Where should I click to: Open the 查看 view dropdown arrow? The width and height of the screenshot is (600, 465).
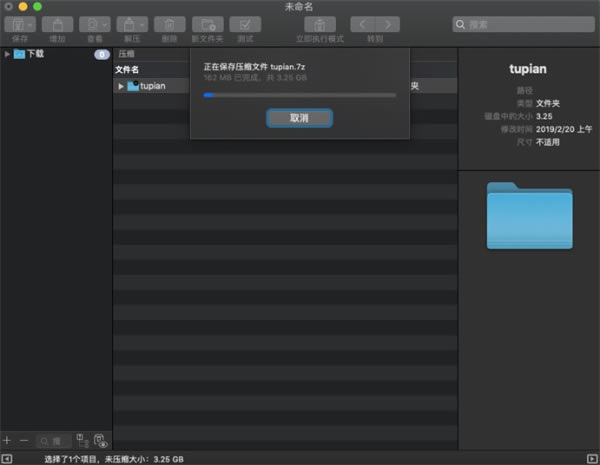pyautogui.click(x=104, y=25)
